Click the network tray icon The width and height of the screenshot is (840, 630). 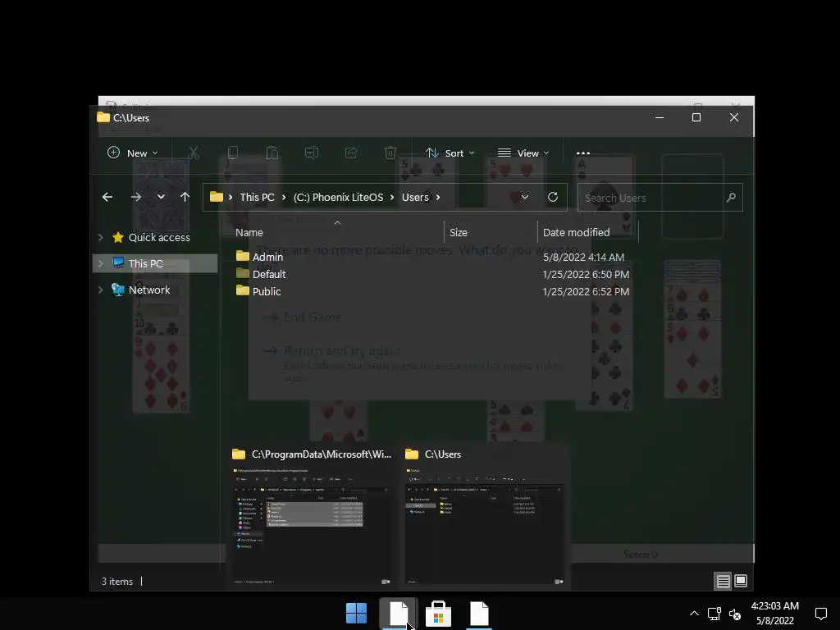714,614
